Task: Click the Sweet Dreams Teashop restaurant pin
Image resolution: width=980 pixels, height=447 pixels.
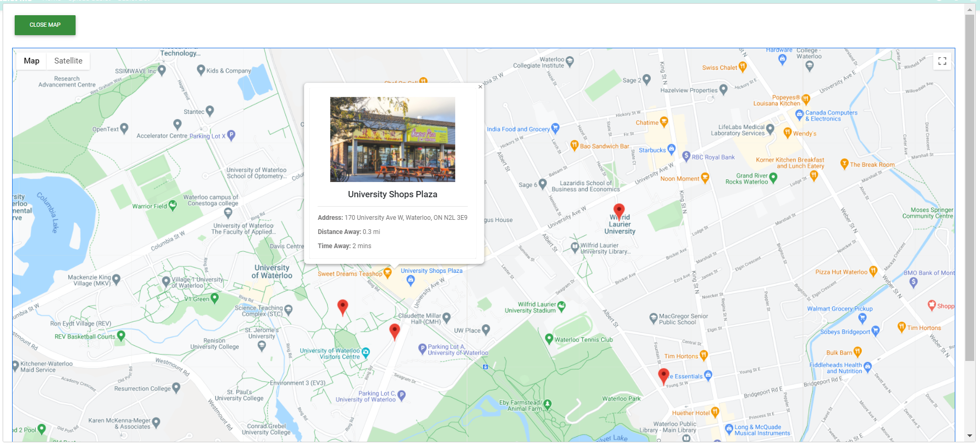Action: click(387, 272)
